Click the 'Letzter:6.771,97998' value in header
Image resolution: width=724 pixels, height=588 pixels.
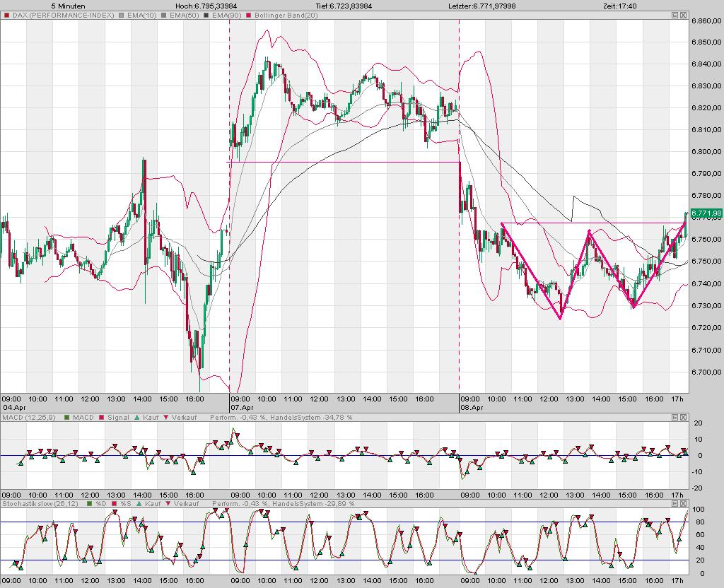482,6
